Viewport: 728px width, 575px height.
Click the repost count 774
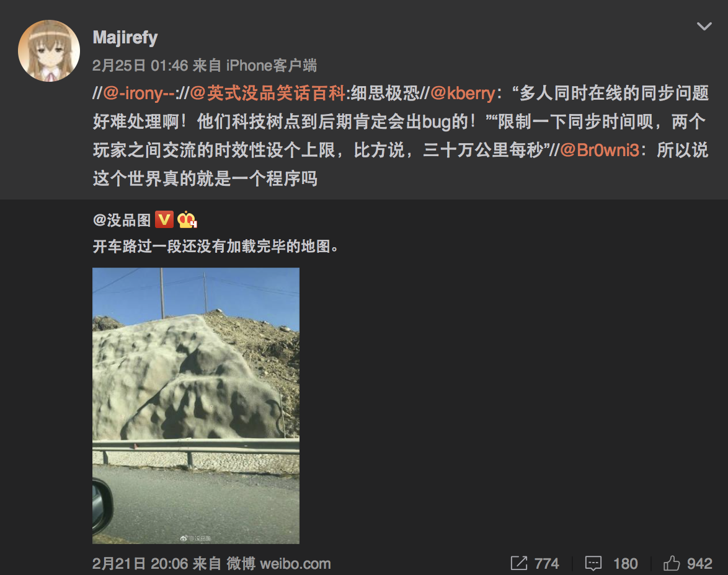[x=546, y=563]
